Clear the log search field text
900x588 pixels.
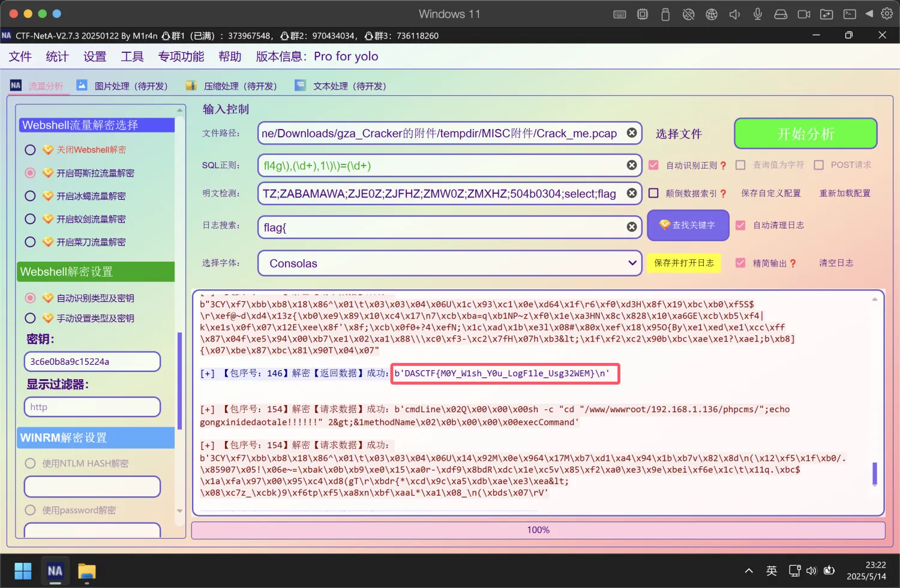coord(632,227)
